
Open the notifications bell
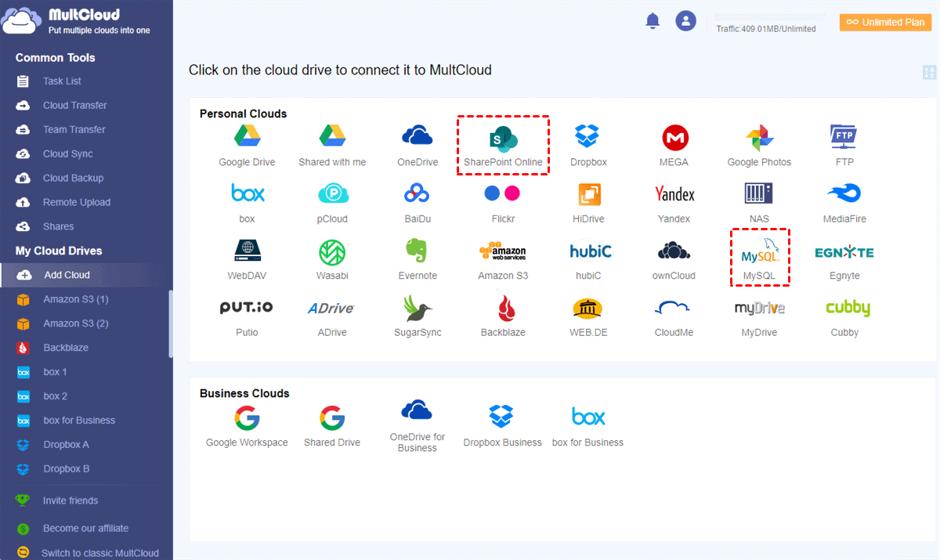[x=653, y=22]
